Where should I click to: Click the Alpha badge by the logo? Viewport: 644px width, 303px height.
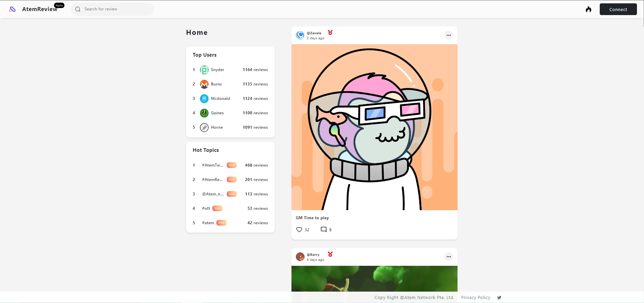pyautogui.click(x=59, y=5)
